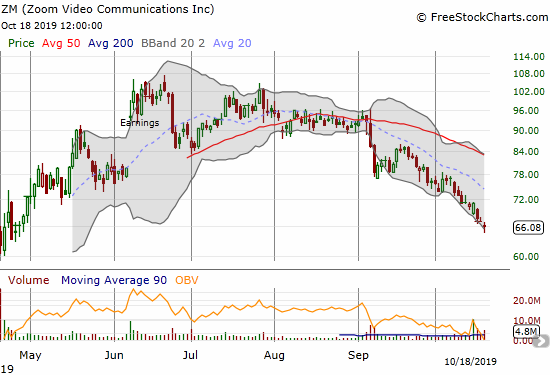The height and width of the screenshot is (375, 550).
Task: Click the 4.8M current volume box
Action: 526,332
